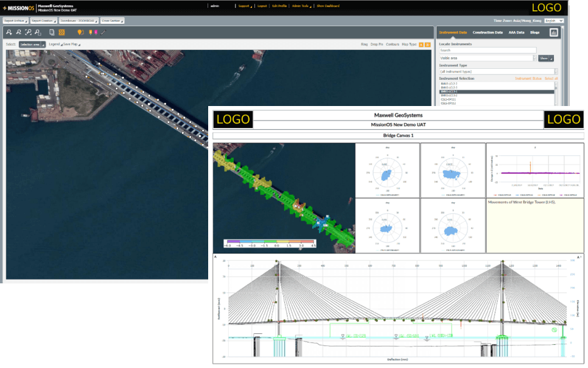Open the Report Archive dropdown

coord(15,21)
